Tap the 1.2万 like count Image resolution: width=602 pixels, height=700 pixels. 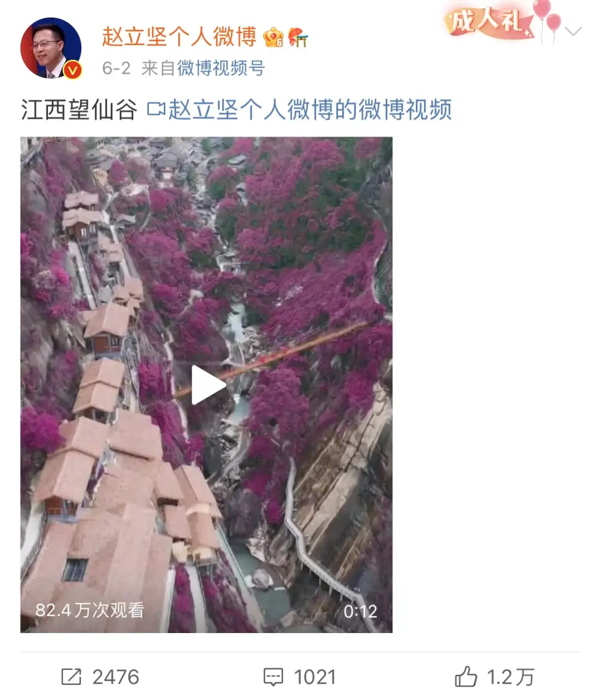[x=510, y=677]
